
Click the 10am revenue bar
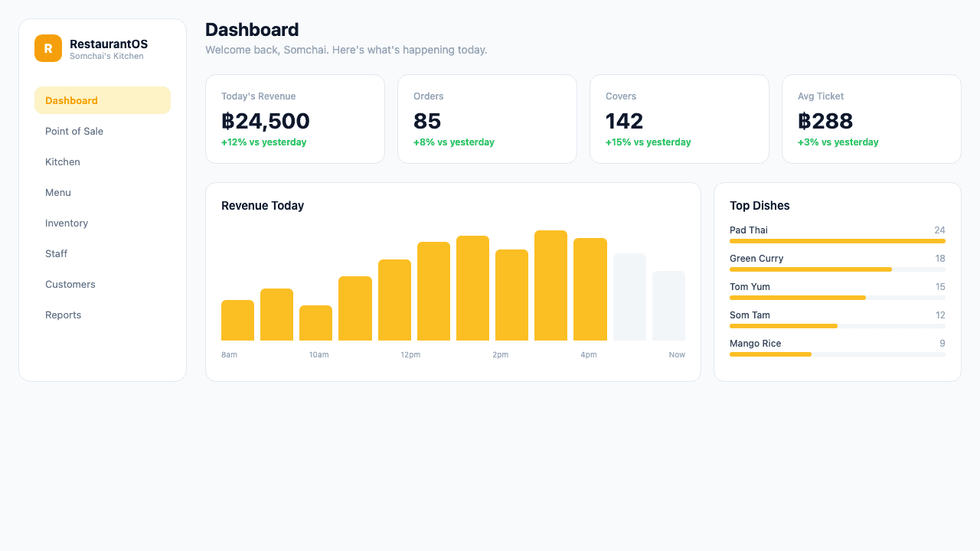pyautogui.click(x=316, y=323)
